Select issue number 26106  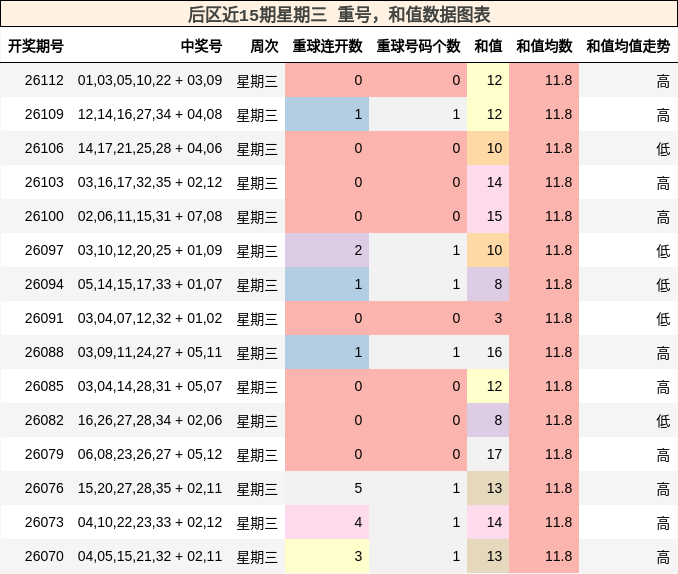click(x=44, y=148)
